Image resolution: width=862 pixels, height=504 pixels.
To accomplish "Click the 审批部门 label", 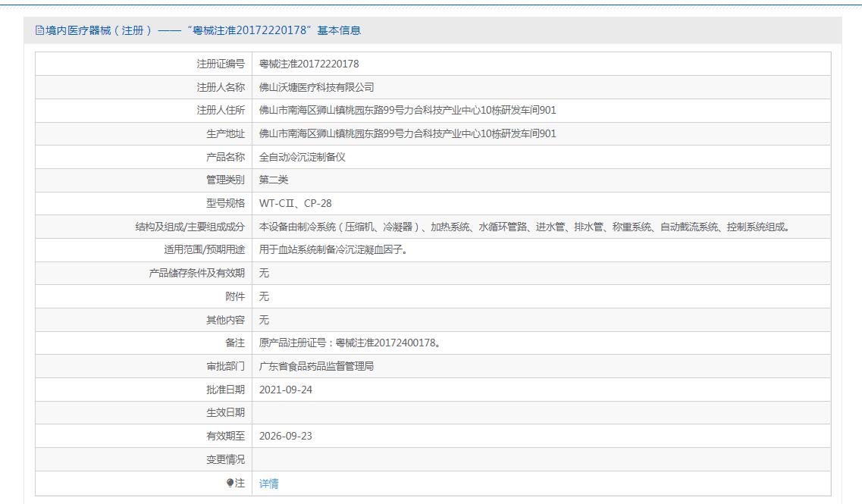I will pos(225,366).
